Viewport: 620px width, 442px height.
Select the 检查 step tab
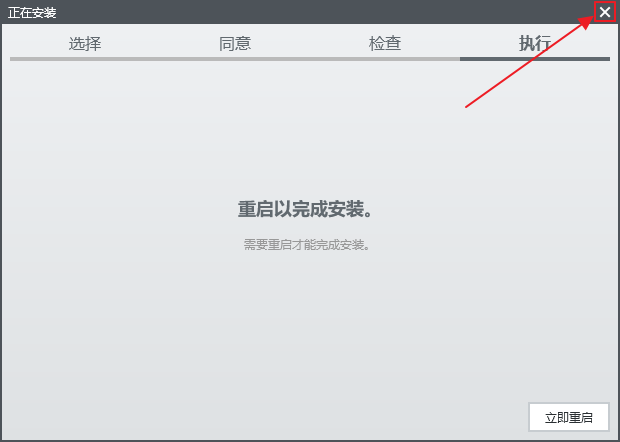[385, 43]
